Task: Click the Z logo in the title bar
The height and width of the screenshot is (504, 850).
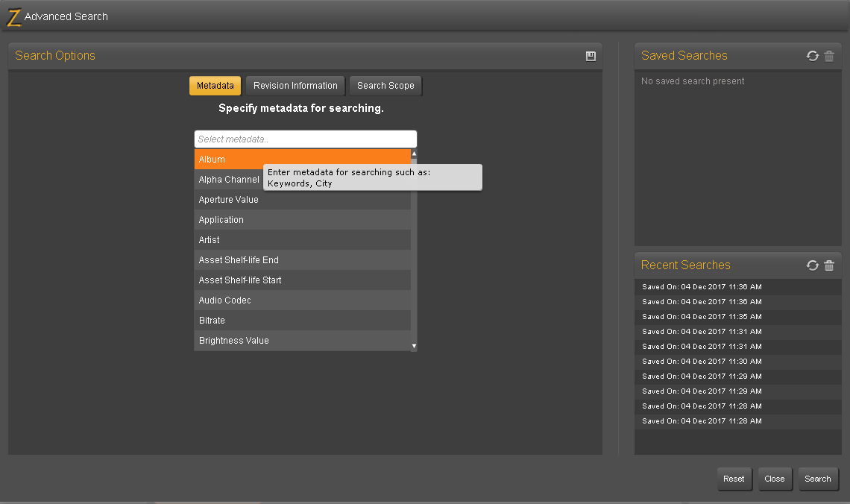Action: point(13,17)
